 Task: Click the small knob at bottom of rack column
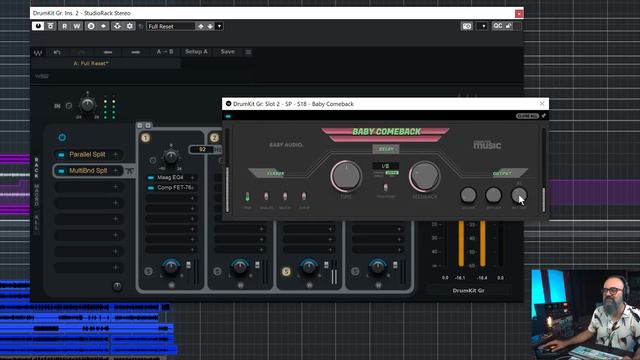(117, 286)
